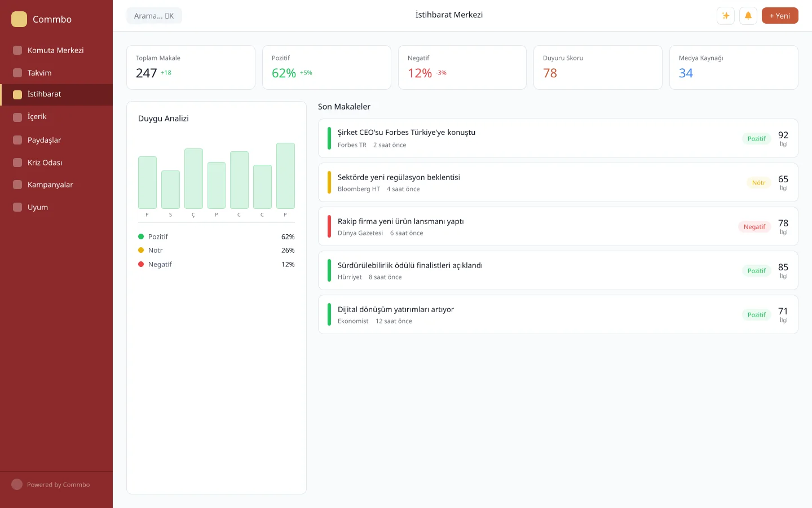Click the Kriz Odası sidebar icon
This screenshot has height=508, width=812.
point(17,163)
